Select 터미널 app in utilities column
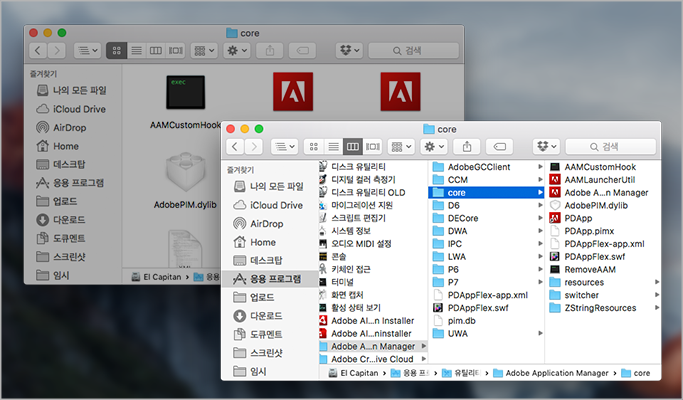The height and width of the screenshot is (400, 683). (x=373, y=282)
